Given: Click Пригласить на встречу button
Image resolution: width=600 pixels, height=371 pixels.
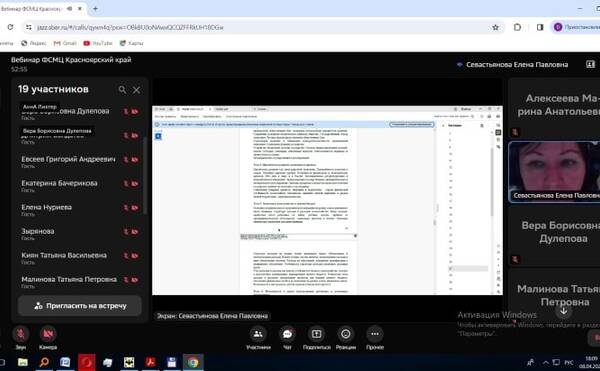Looking at the screenshot, I should click(80, 306).
